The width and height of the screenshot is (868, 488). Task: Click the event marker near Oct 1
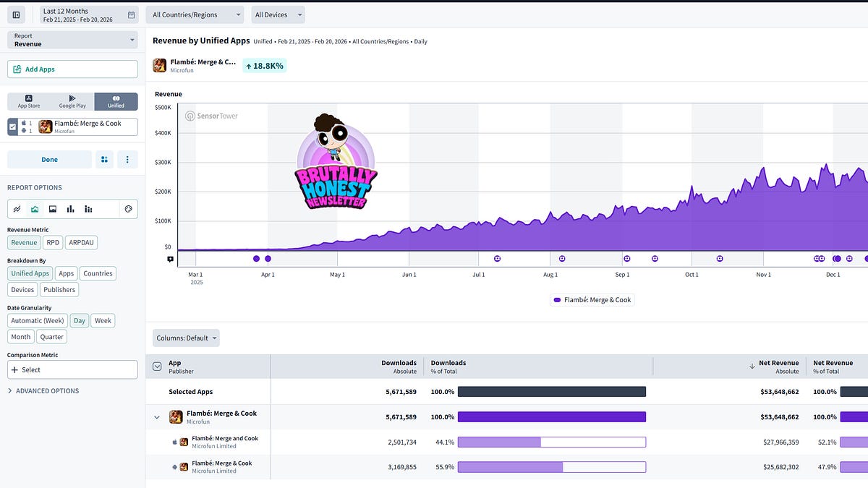click(720, 258)
